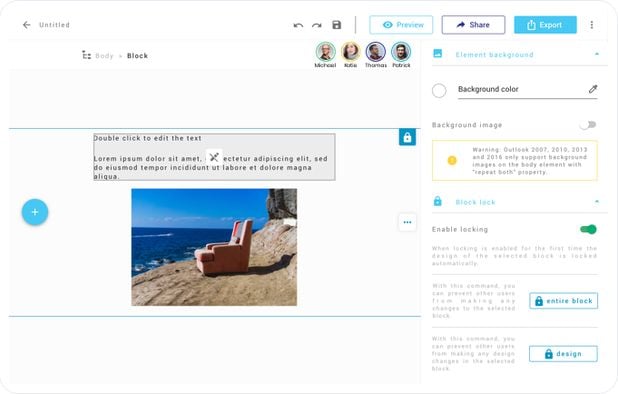Disable the Enable locking switch

(x=588, y=229)
